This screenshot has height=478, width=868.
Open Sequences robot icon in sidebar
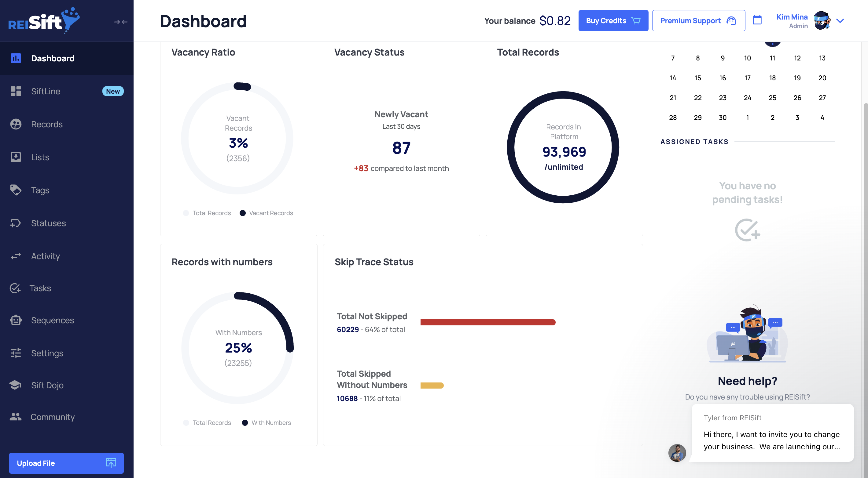pos(16,320)
